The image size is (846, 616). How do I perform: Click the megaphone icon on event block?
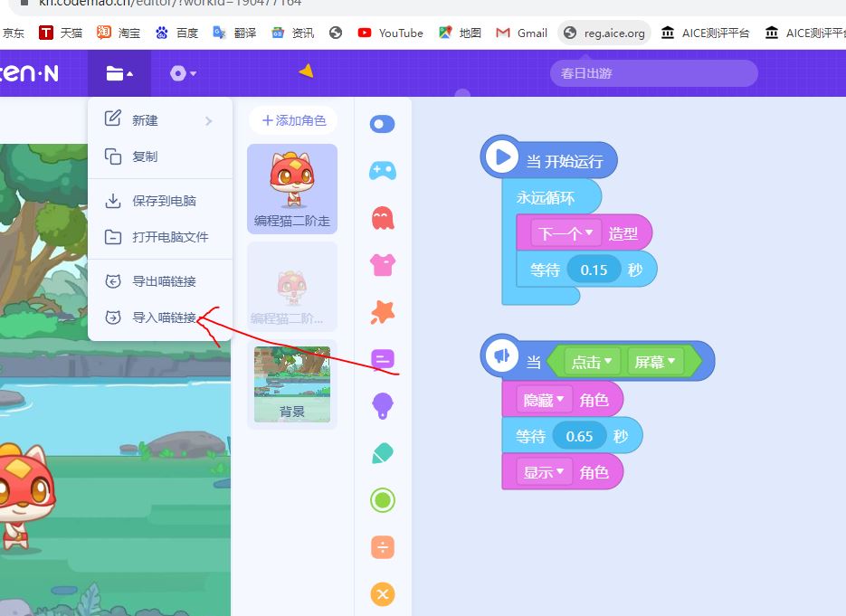coord(502,356)
